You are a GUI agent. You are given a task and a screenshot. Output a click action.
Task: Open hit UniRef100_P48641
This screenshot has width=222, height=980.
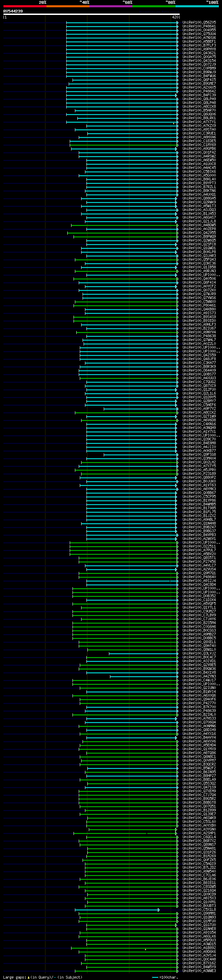pyautogui.click(x=199, y=26)
